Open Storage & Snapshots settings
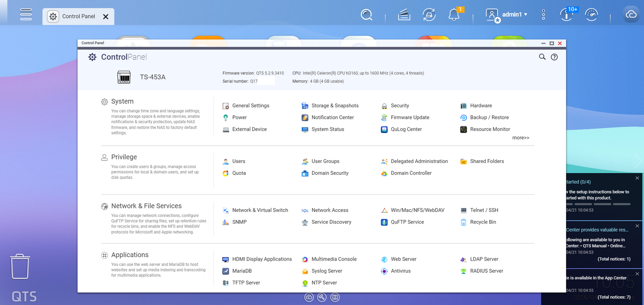This screenshot has height=305, width=644. coord(335,105)
